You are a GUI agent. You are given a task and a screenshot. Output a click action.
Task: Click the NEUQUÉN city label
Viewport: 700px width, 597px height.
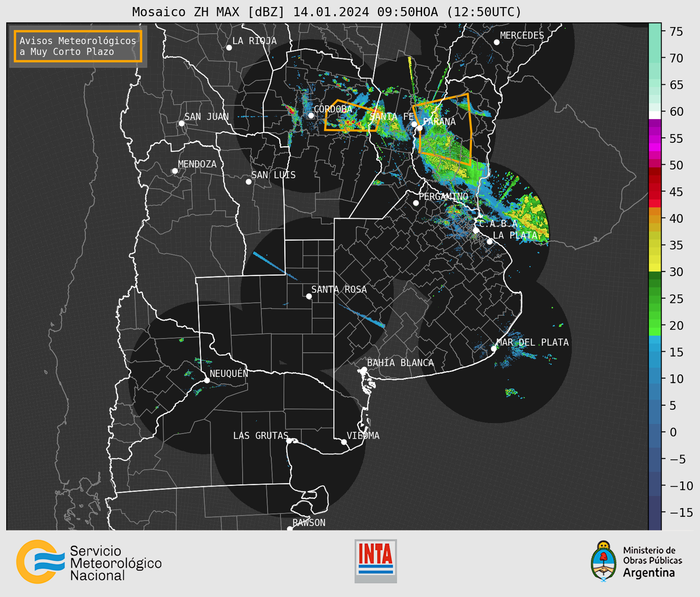click(229, 373)
